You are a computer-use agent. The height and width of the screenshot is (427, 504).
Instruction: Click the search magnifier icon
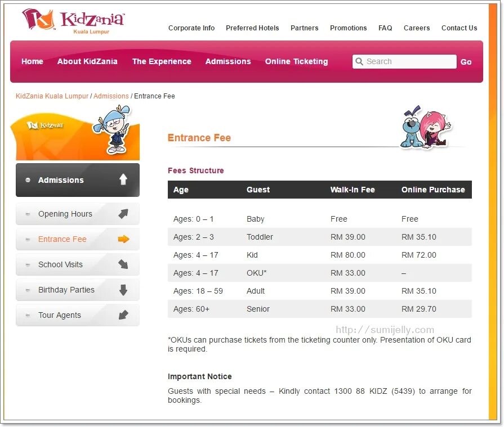pyautogui.click(x=359, y=61)
